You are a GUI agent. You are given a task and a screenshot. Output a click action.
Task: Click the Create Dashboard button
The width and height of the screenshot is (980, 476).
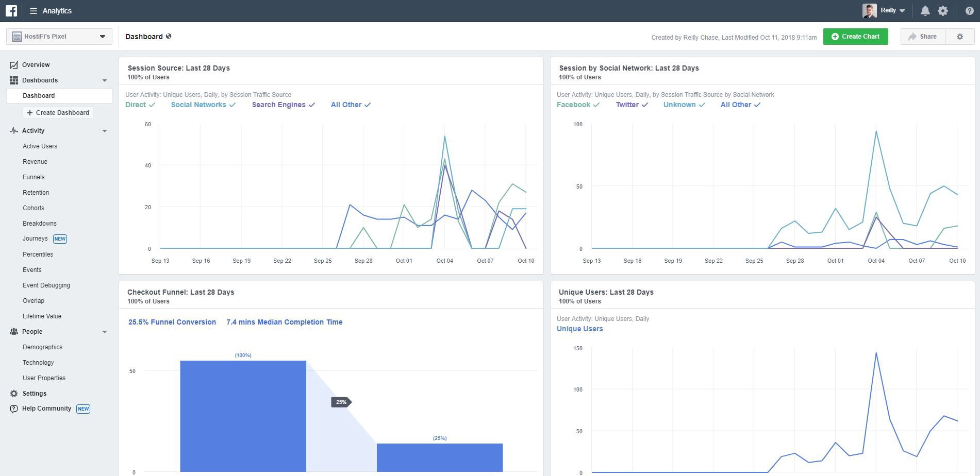58,113
